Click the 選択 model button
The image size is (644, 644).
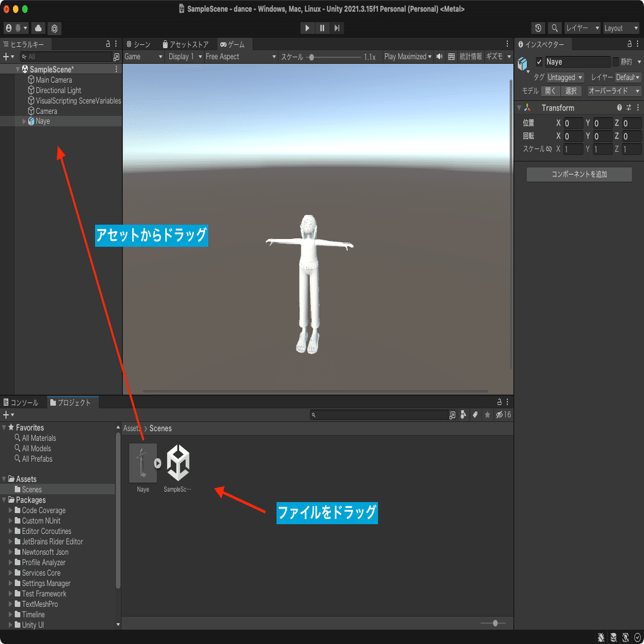pos(571,91)
